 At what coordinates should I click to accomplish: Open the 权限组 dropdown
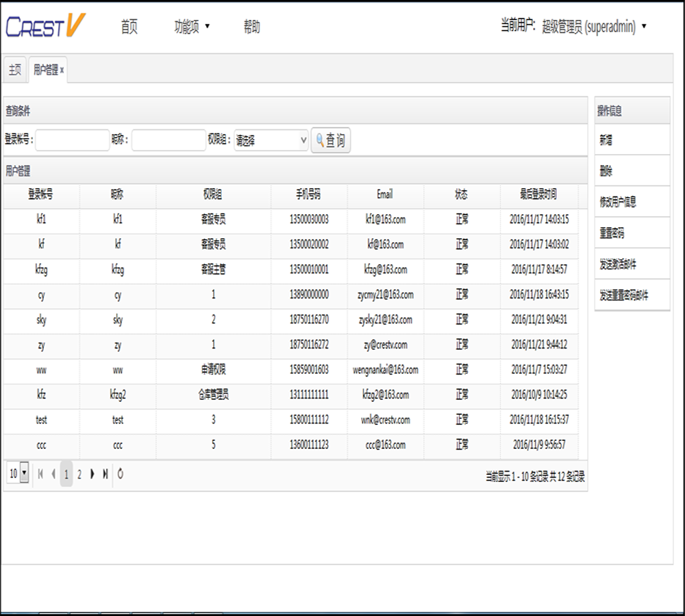point(271,140)
